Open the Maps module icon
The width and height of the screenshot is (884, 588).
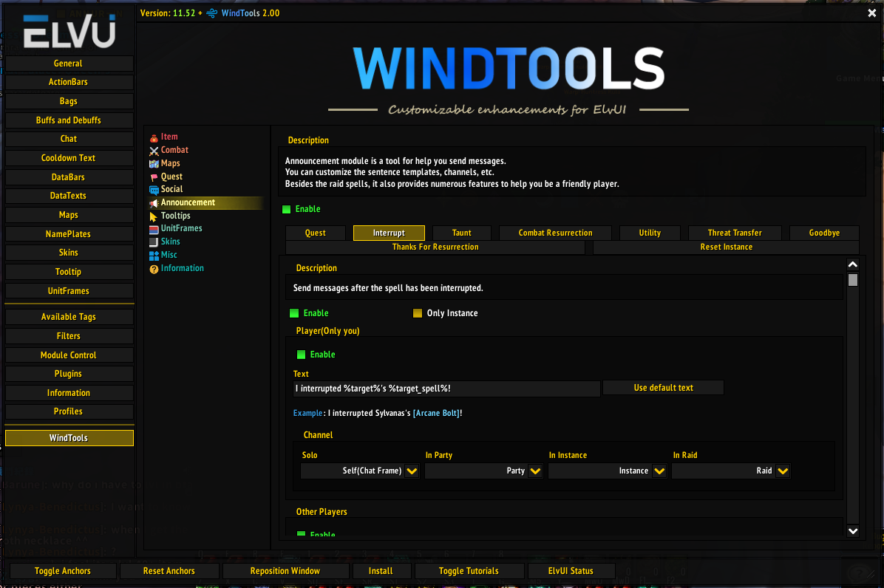[x=154, y=164]
